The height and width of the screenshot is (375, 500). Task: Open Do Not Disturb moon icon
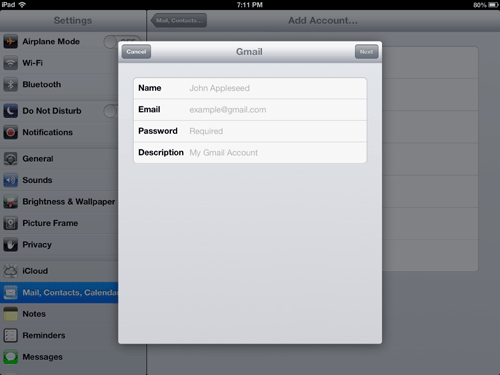10,111
